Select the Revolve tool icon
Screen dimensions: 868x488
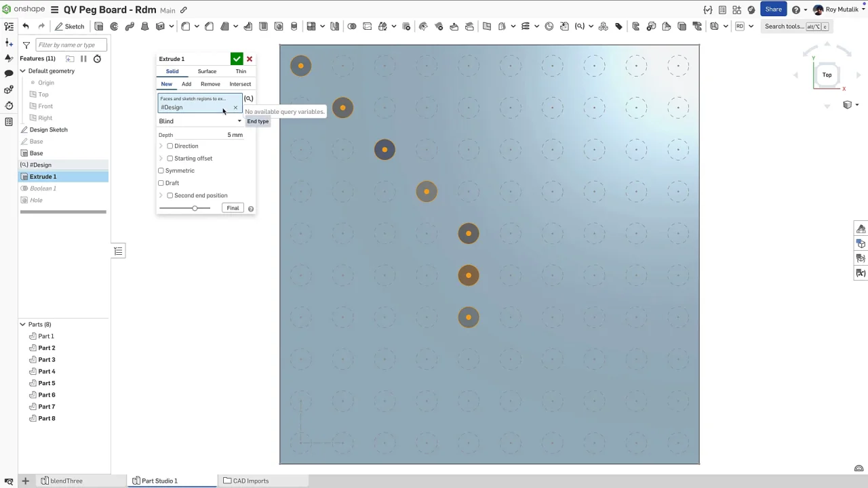114,26
